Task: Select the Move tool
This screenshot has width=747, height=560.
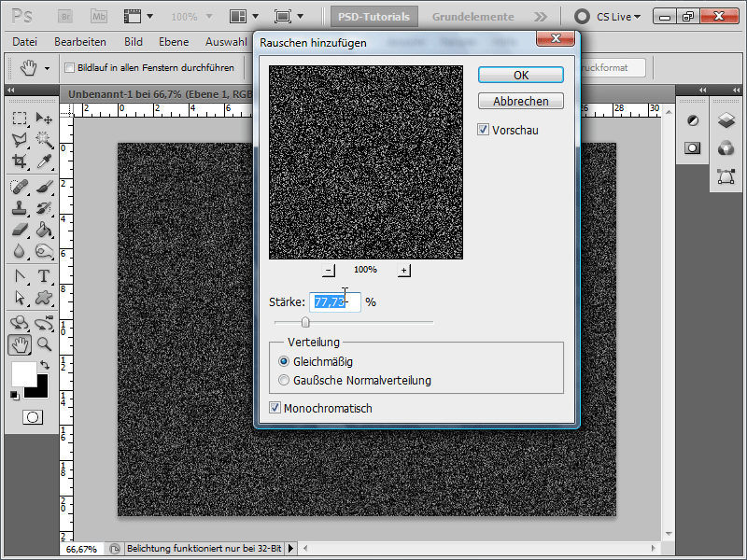Action: pos(44,118)
